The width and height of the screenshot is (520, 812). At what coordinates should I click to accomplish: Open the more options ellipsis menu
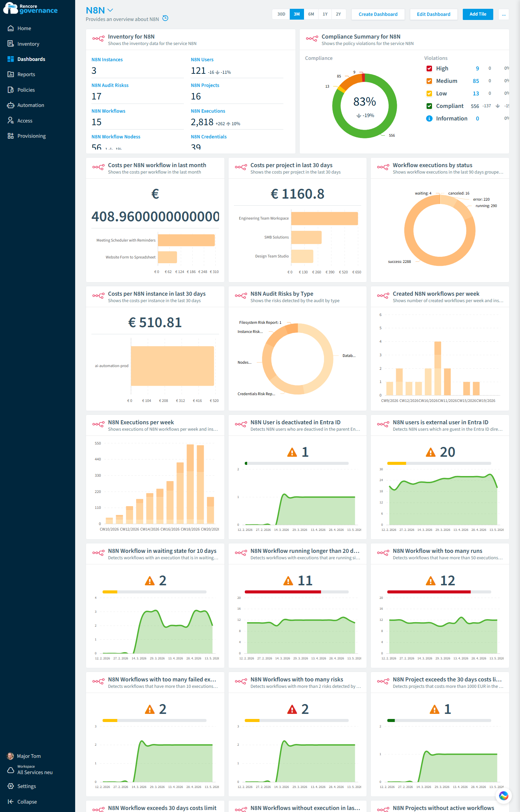pos(504,14)
